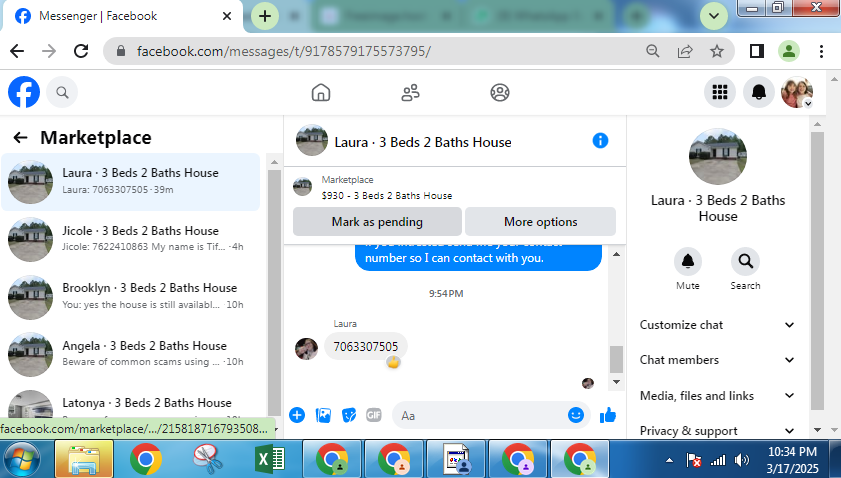The image size is (841, 478).
Task: Go back from Marketplace list arrow
Action: click(20, 138)
